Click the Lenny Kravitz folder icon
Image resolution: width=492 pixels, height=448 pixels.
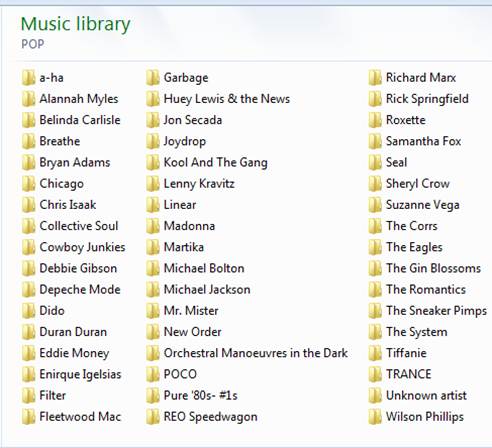153,184
